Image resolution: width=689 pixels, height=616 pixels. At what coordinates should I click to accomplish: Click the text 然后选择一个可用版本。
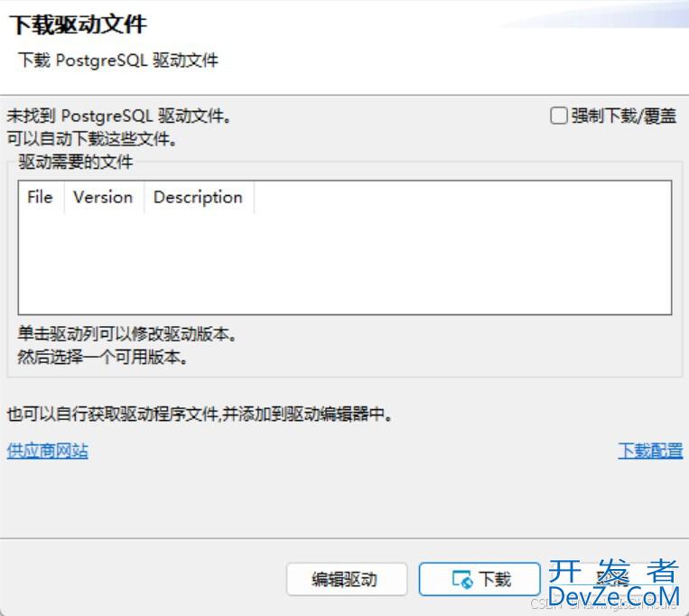[102, 357]
